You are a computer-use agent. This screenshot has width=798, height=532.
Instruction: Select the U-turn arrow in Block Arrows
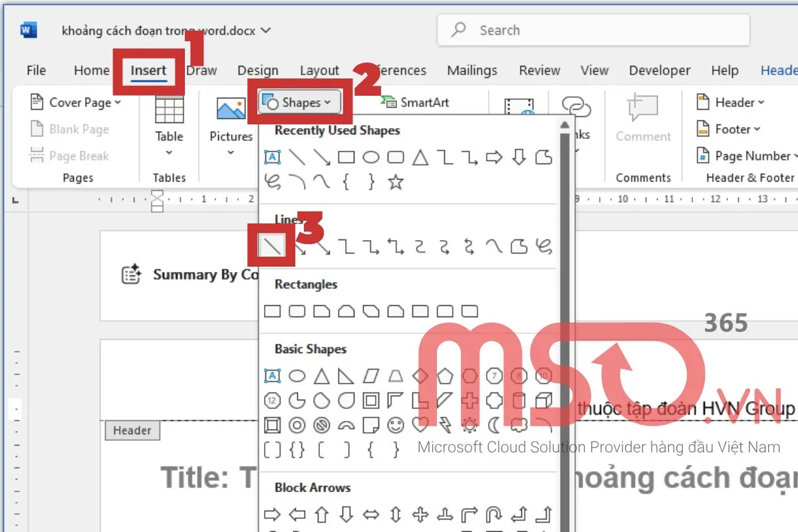494,514
